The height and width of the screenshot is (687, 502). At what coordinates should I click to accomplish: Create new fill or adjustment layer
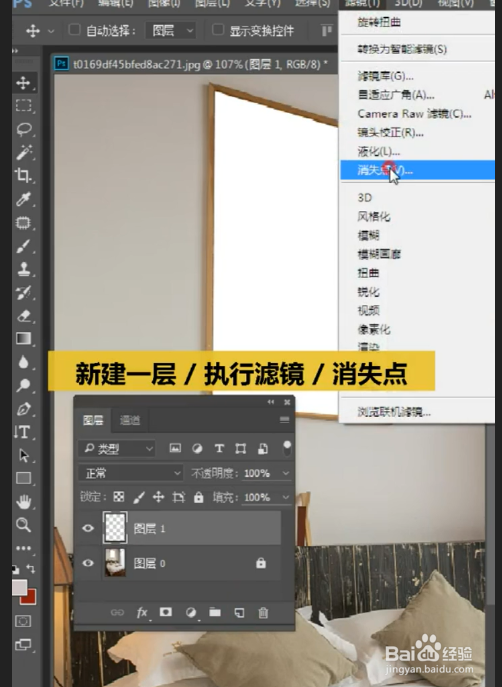pos(191,613)
